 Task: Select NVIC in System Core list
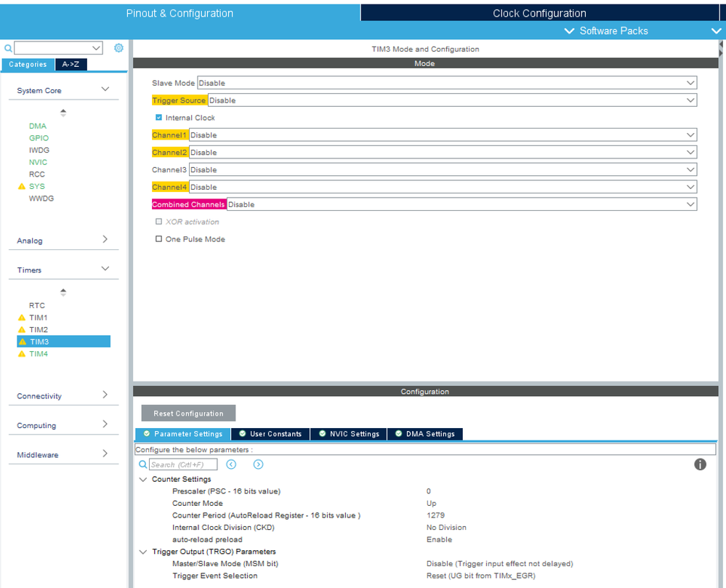coord(38,162)
